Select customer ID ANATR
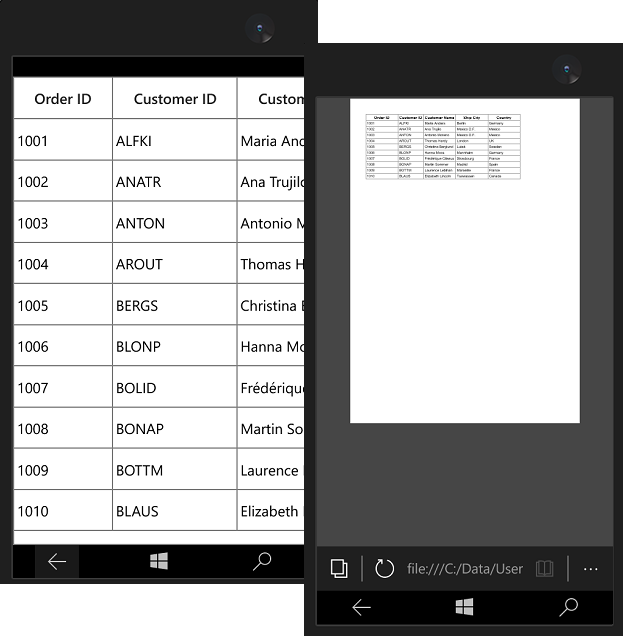Viewport: 623px width, 636px height. point(175,181)
